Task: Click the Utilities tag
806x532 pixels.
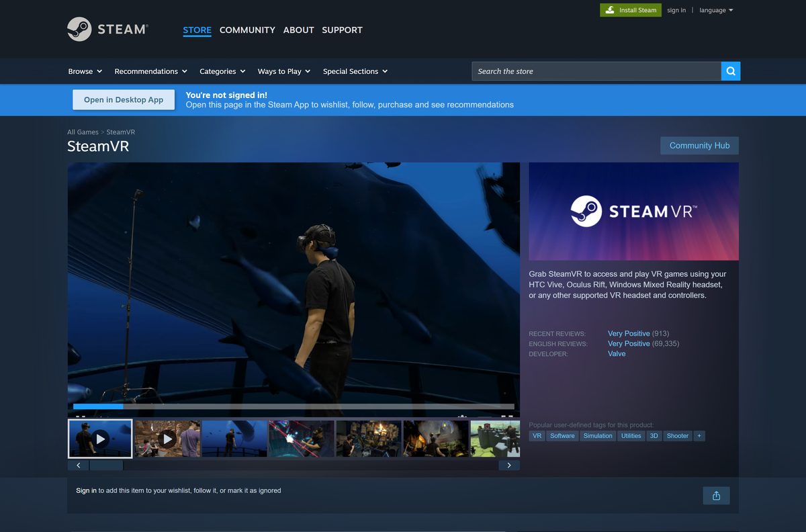Action: (631, 436)
